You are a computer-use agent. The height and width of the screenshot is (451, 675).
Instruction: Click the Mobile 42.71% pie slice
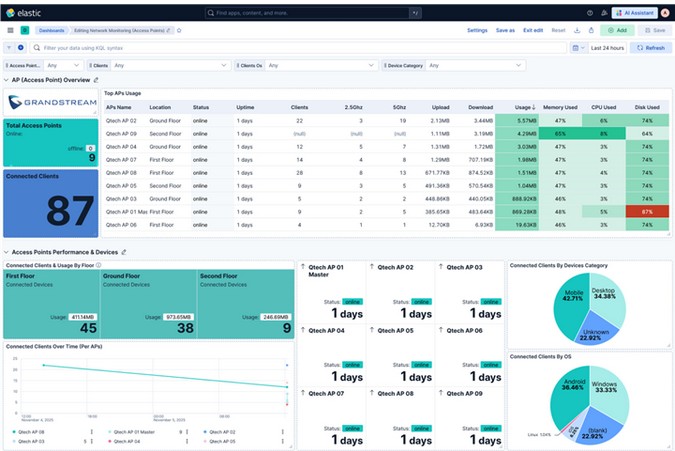pyautogui.click(x=571, y=306)
